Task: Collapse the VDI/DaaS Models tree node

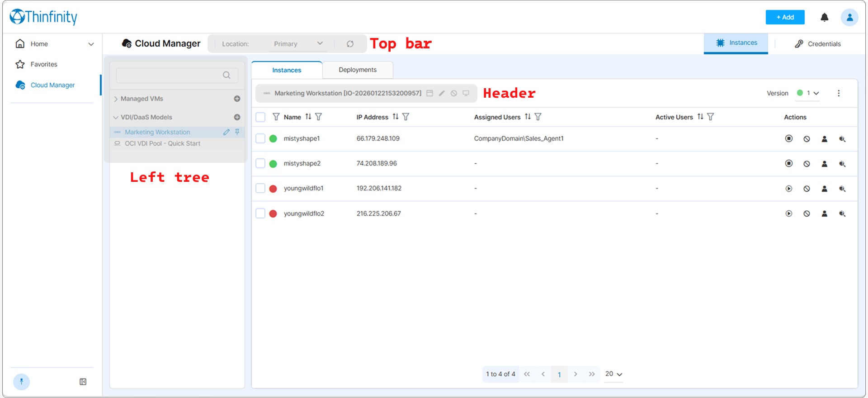Action: click(116, 117)
